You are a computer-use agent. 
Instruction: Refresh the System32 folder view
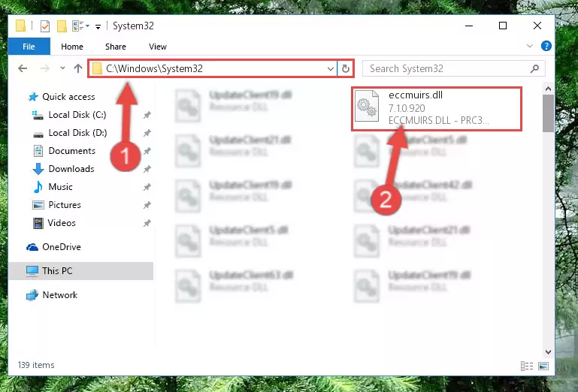pos(346,68)
